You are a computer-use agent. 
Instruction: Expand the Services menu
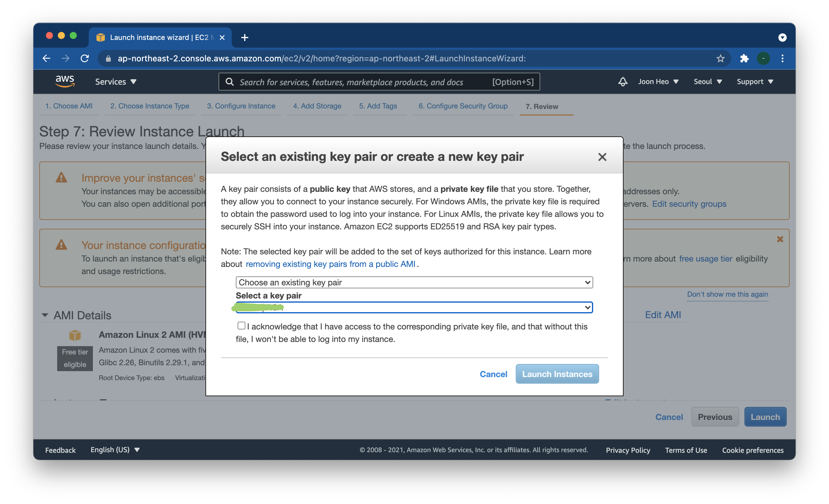pyautogui.click(x=116, y=82)
